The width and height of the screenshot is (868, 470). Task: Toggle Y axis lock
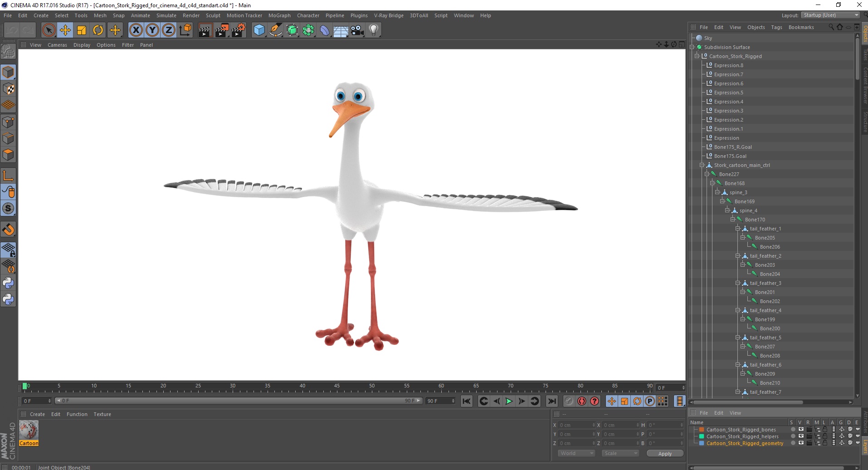point(152,30)
